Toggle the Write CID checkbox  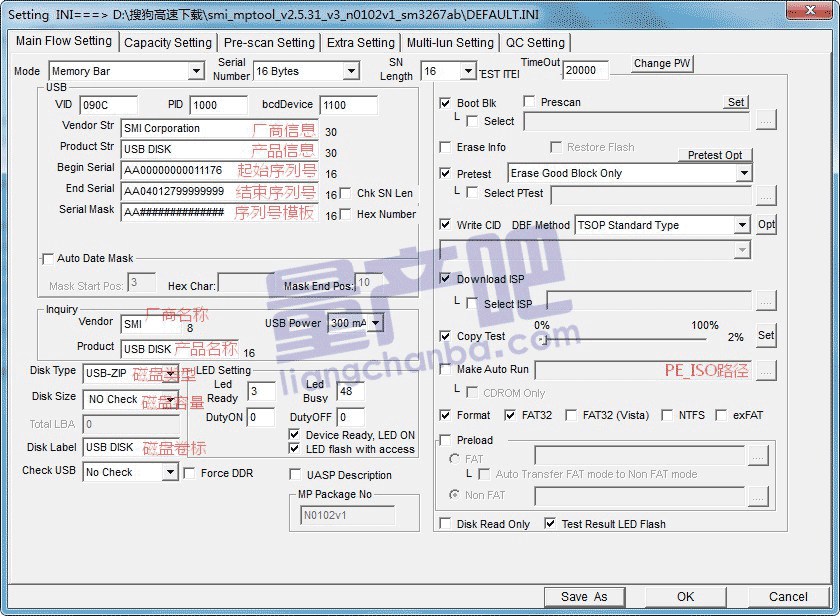click(x=445, y=224)
